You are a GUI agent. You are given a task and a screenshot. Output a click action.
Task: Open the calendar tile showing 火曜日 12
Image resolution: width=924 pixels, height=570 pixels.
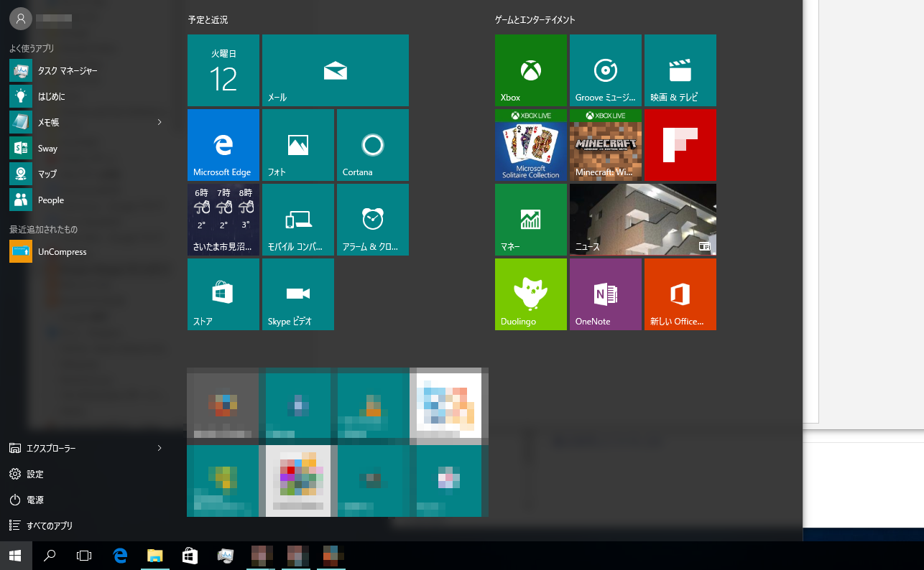pos(223,70)
